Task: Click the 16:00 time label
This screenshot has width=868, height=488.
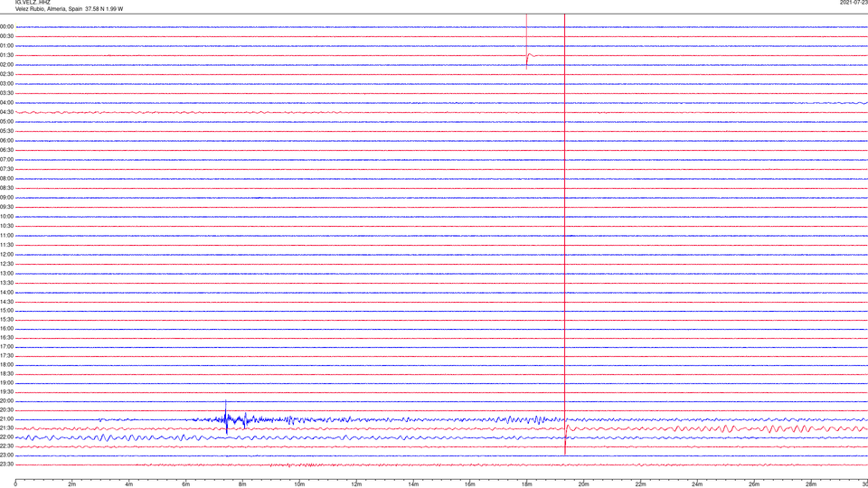Action: coord(6,329)
